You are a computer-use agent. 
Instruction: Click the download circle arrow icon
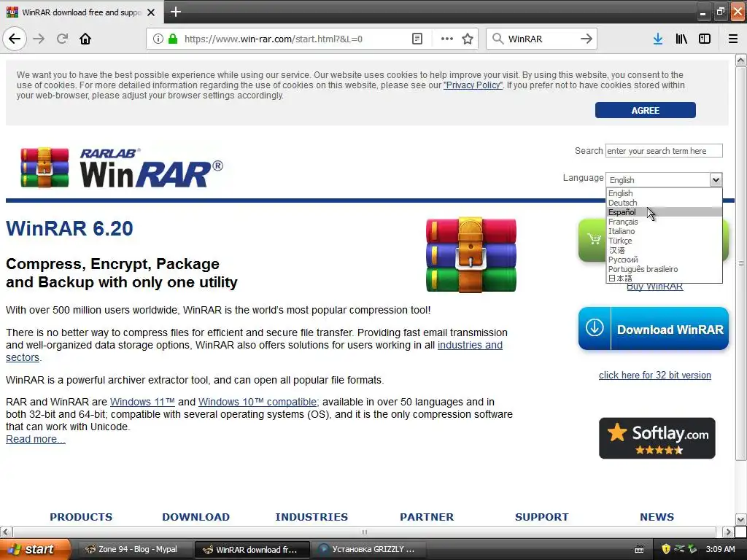595,328
